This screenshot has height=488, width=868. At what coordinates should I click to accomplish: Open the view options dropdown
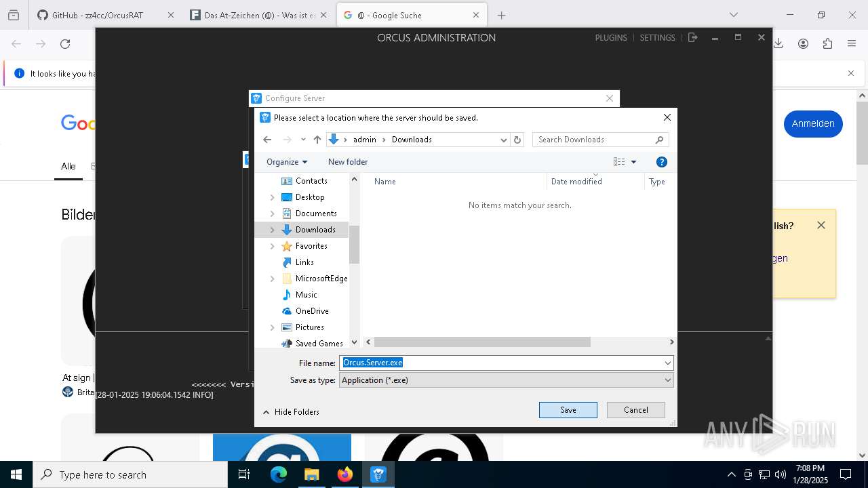pos(634,162)
